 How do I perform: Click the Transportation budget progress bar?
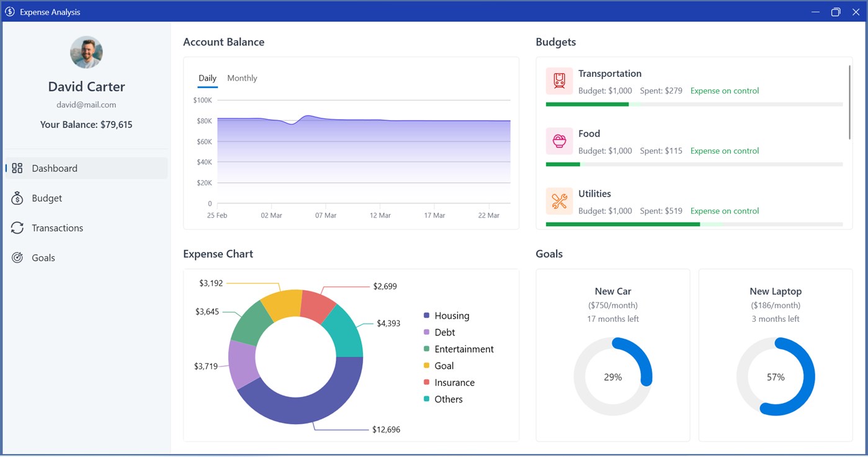(694, 104)
